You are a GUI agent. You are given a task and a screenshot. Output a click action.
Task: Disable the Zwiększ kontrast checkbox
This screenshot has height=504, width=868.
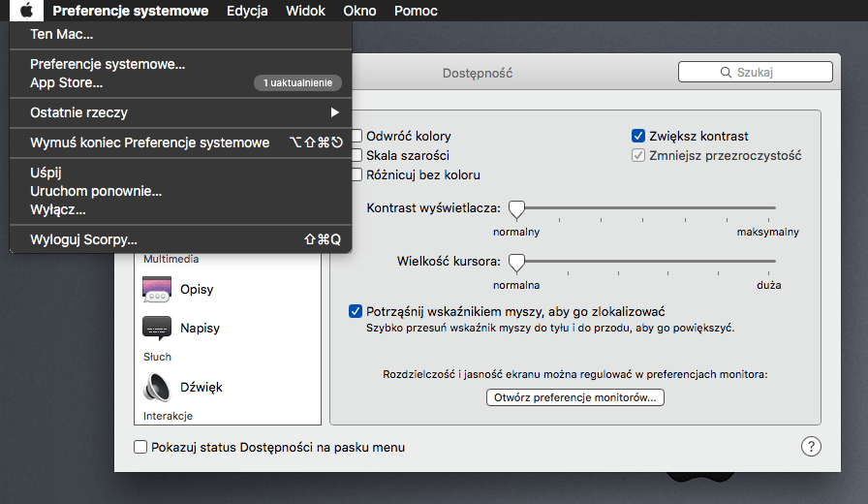click(x=638, y=137)
